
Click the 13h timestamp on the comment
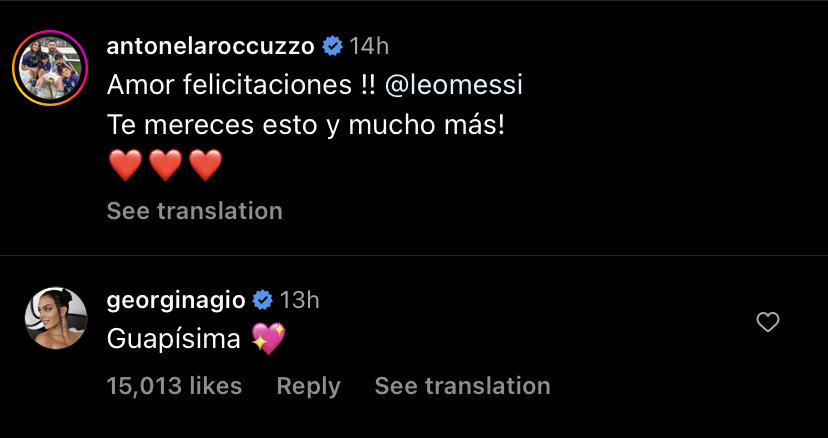[299, 299]
